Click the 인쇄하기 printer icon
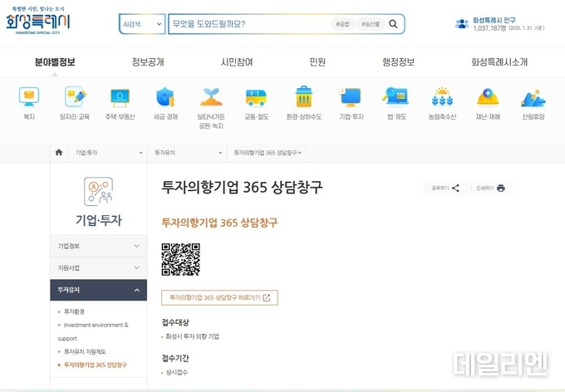The height and width of the screenshot is (392, 565). tap(501, 188)
